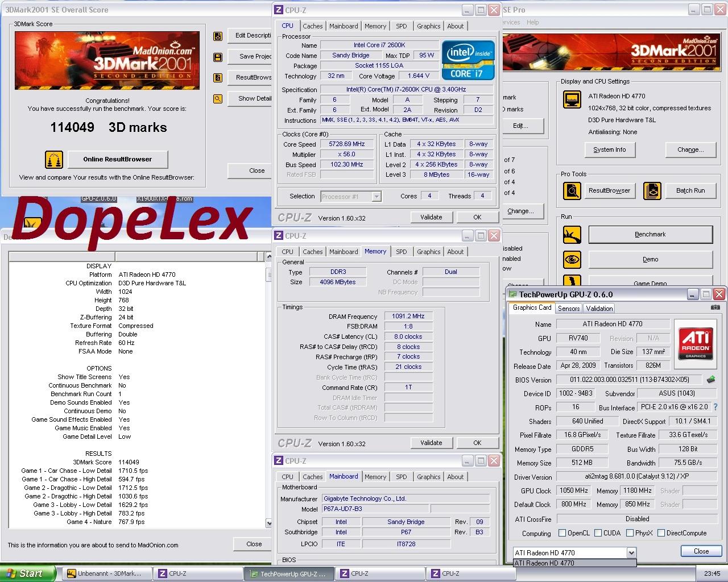Click the GPU Clock 1050 MHz field

573,490
